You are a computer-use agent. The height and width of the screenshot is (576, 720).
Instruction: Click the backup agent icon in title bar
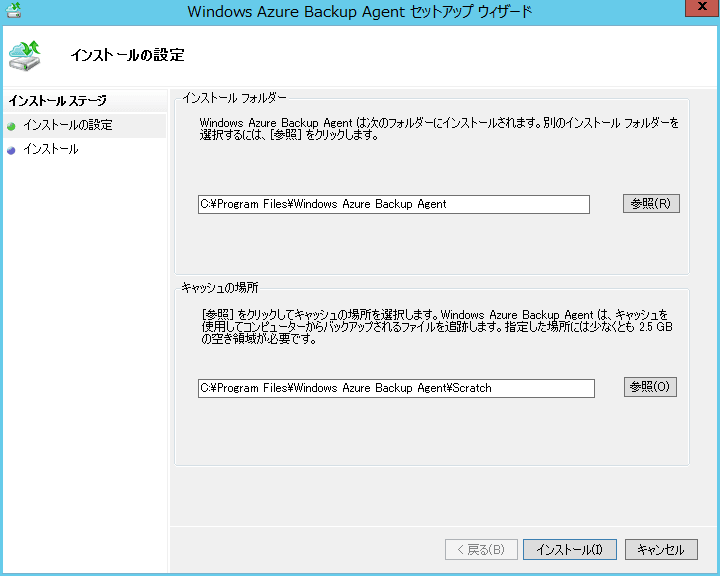(14, 10)
